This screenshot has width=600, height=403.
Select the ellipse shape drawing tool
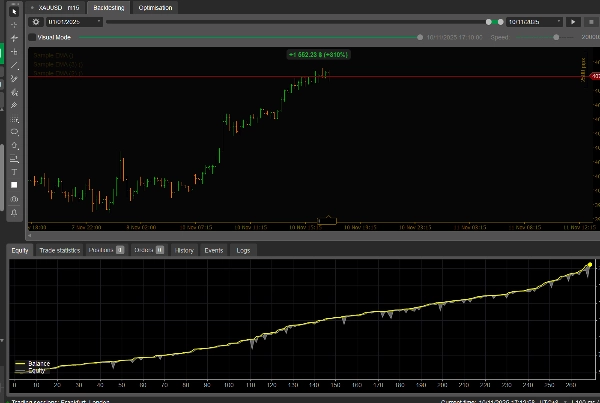coord(14,131)
